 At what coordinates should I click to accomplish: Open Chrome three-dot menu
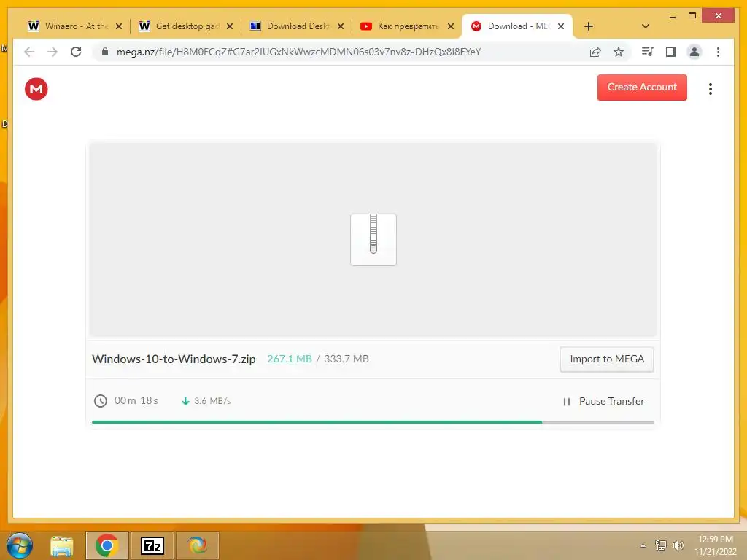pyautogui.click(x=718, y=52)
